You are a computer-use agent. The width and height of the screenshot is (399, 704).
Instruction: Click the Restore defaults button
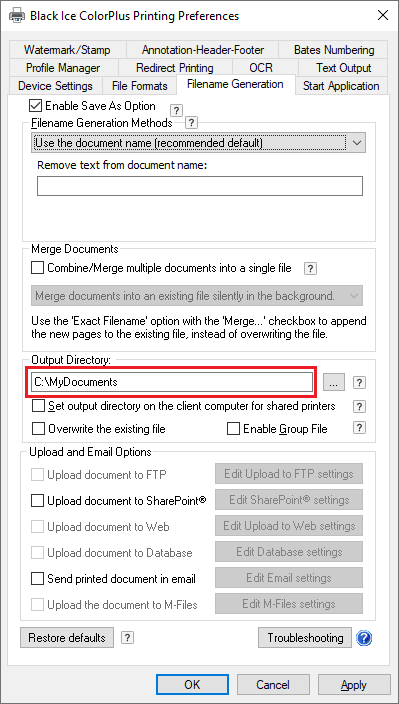[67, 638]
